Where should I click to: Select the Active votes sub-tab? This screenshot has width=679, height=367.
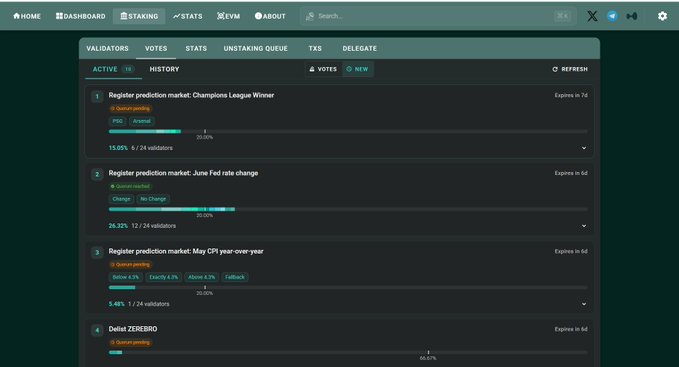pos(113,69)
